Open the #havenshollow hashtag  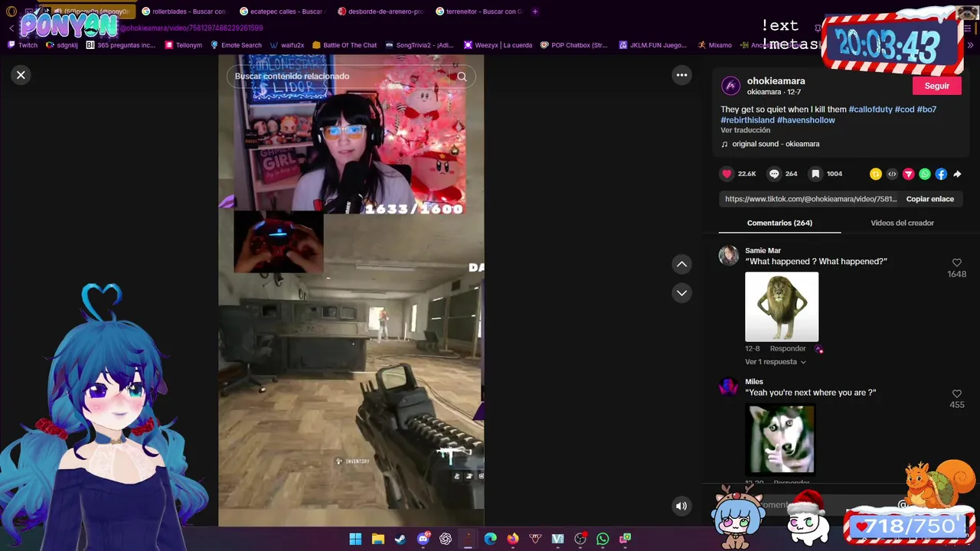point(805,120)
